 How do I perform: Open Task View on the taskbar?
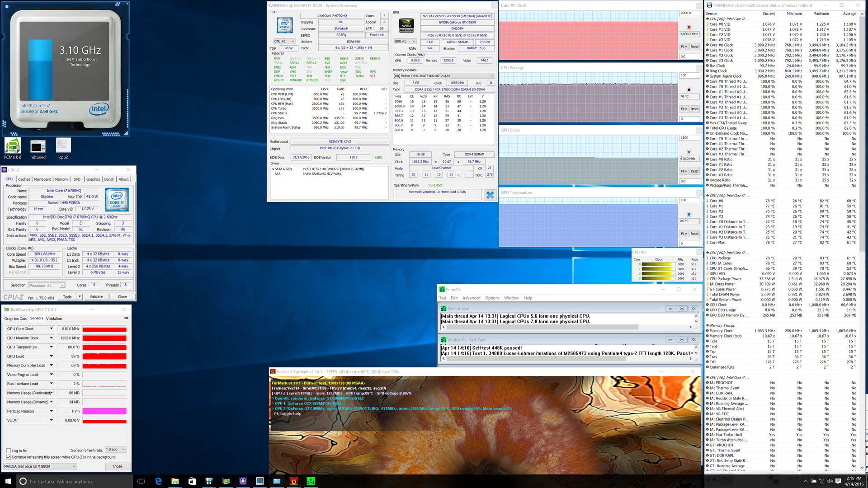141,481
